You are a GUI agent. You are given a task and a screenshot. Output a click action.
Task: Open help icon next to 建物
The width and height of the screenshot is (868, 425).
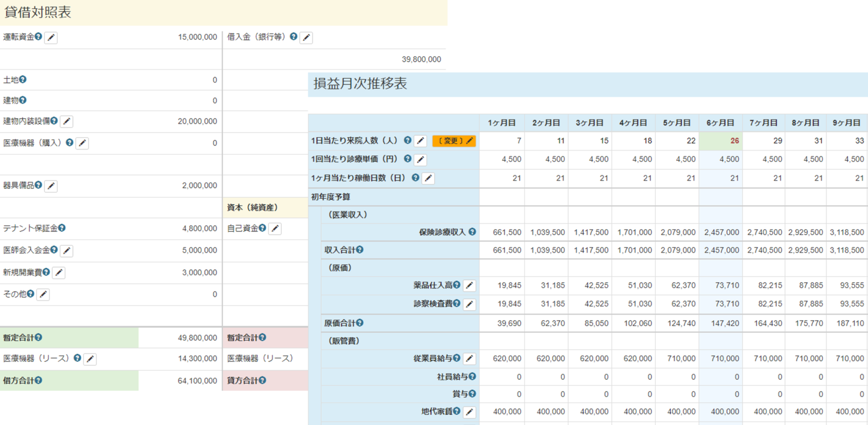(x=23, y=100)
